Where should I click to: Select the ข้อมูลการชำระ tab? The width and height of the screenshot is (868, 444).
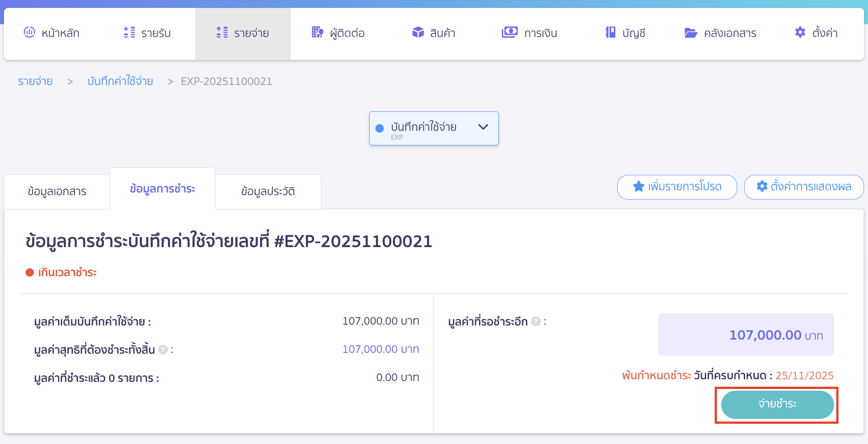pos(162,189)
